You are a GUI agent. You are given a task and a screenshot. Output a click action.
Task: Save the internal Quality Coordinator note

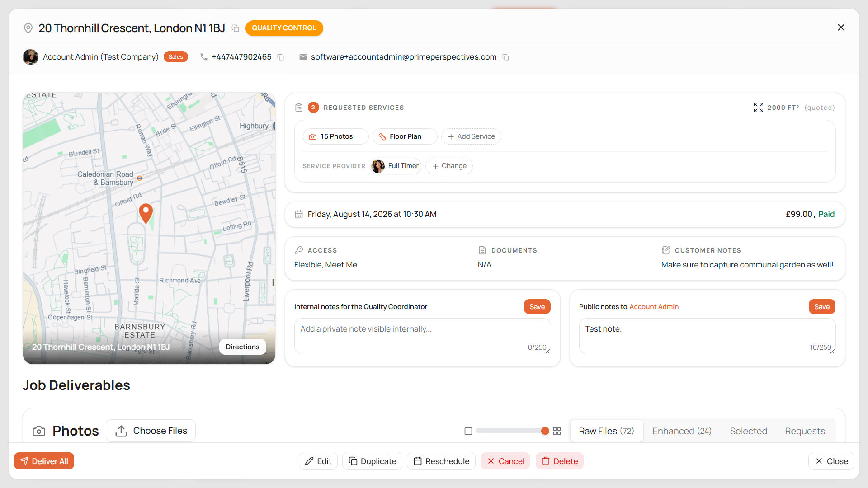(x=537, y=307)
